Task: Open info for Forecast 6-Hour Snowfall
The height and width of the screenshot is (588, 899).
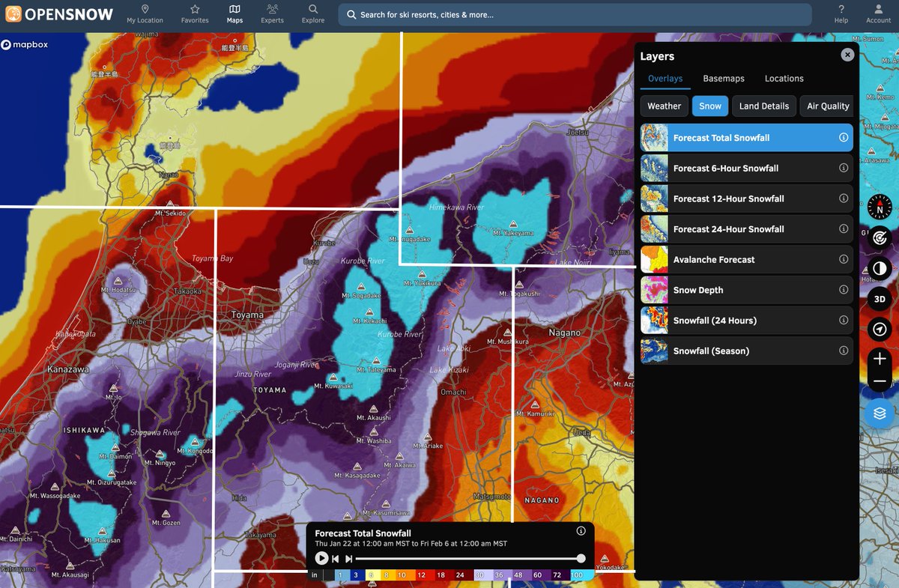Action: 844,169
